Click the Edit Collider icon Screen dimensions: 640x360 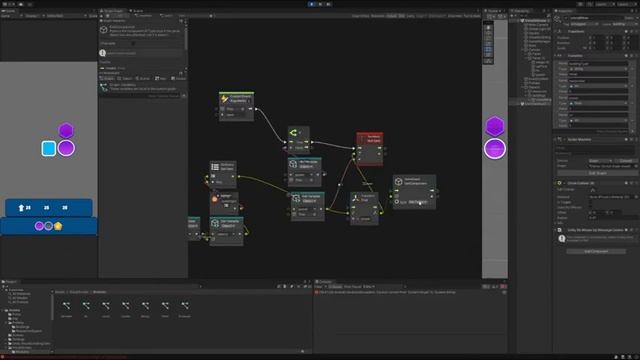pos(593,190)
